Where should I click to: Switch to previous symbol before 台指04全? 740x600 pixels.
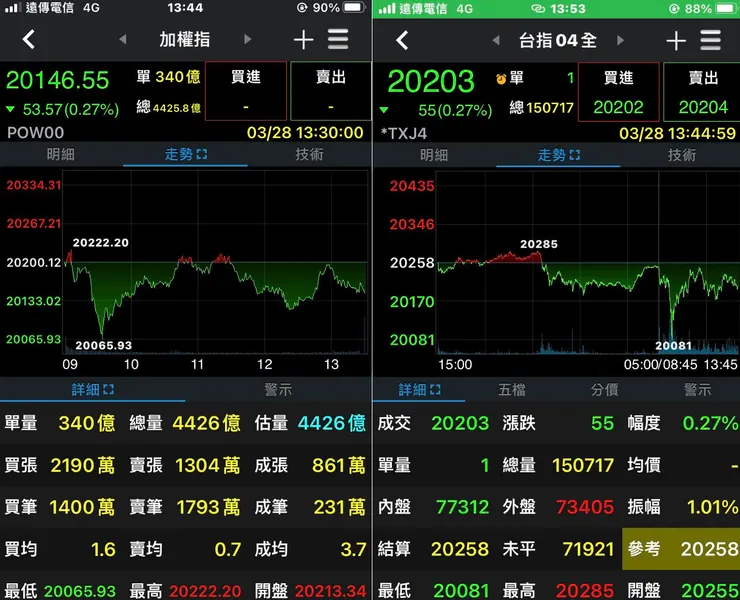tap(496, 41)
